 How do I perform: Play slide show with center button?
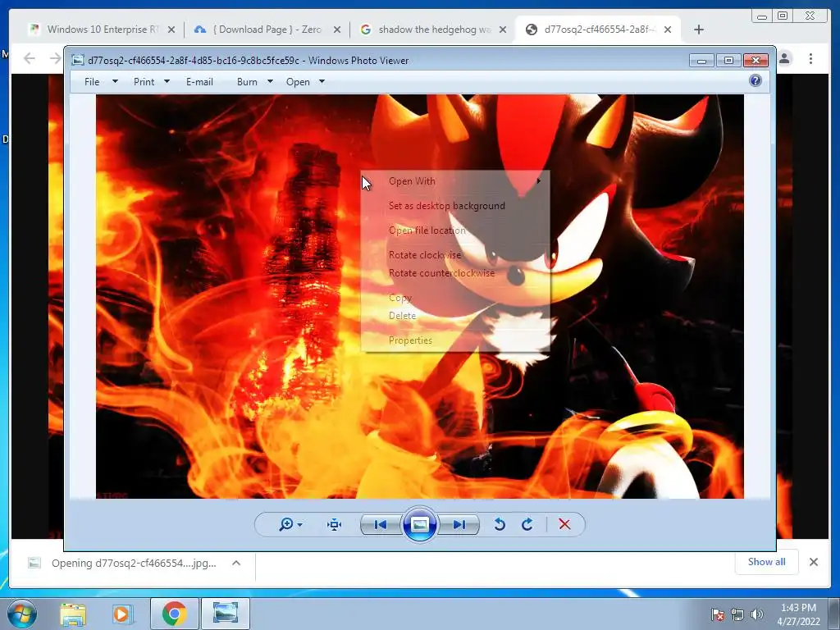[420, 524]
